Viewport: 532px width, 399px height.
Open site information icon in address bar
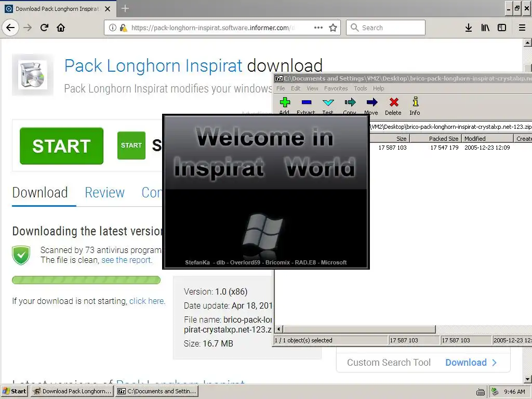[112, 28]
